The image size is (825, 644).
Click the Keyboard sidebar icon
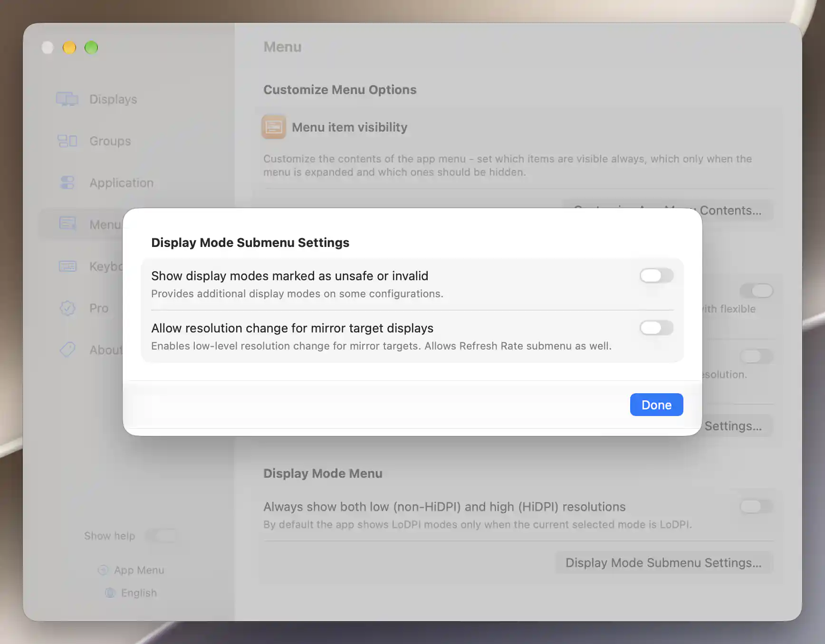pyautogui.click(x=67, y=266)
